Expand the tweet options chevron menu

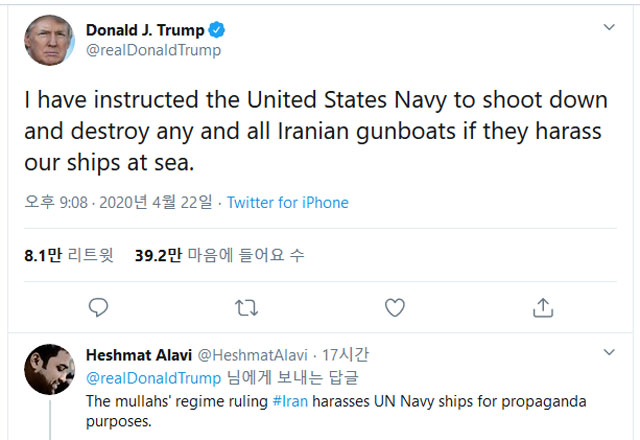[x=608, y=27]
